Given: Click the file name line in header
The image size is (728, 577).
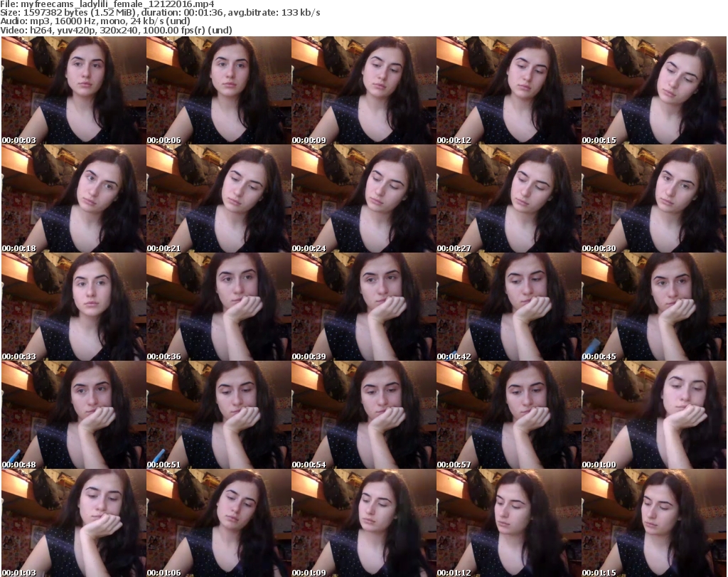Looking at the screenshot, I should tap(107, 4).
